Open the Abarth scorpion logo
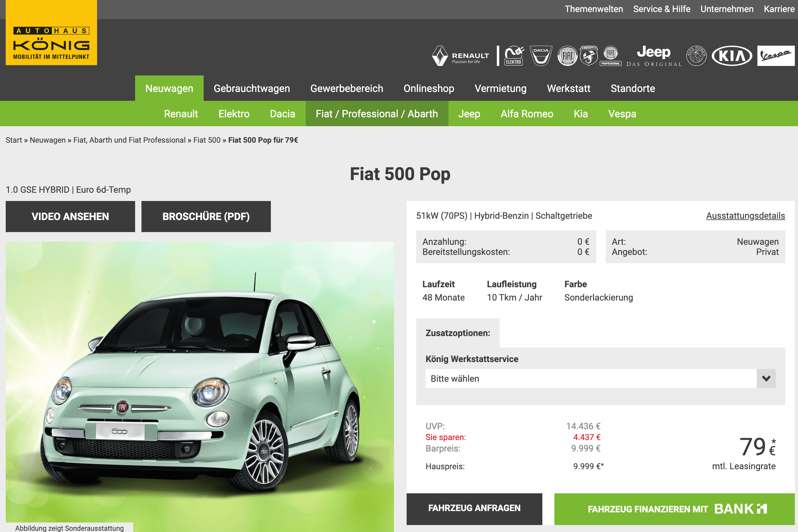The width and height of the screenshot is (798, 532). [589, 56]
